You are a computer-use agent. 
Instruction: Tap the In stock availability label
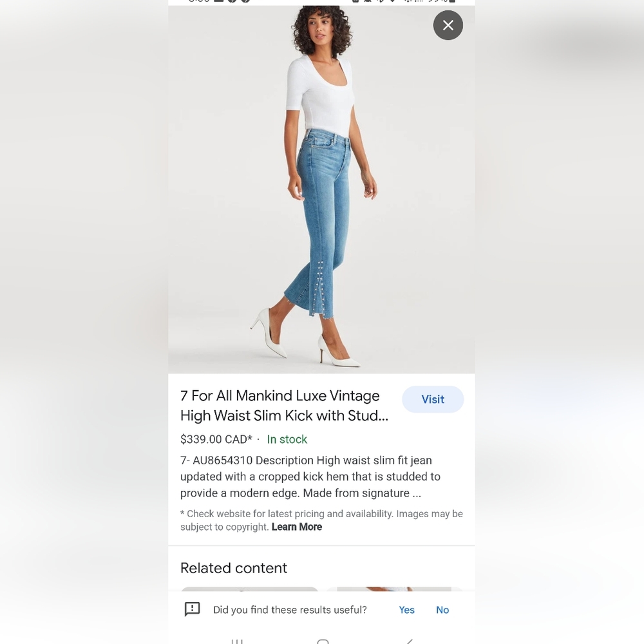point(287,439)
